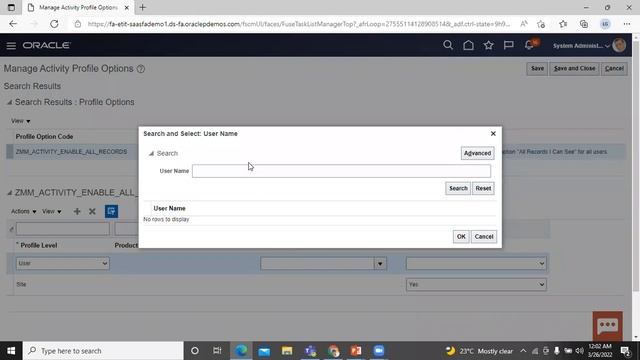Open the orange chat assistant icon

pyautogui.click(x=608, y=326)
